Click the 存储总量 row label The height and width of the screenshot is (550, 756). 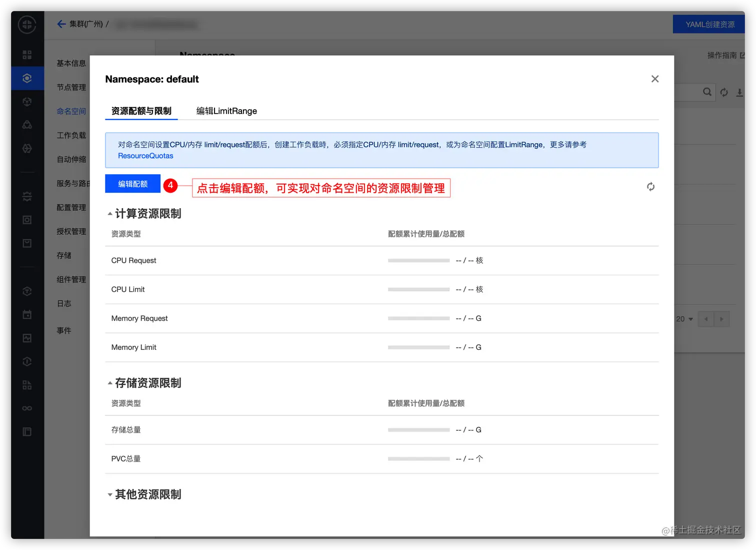click(126, 430)
